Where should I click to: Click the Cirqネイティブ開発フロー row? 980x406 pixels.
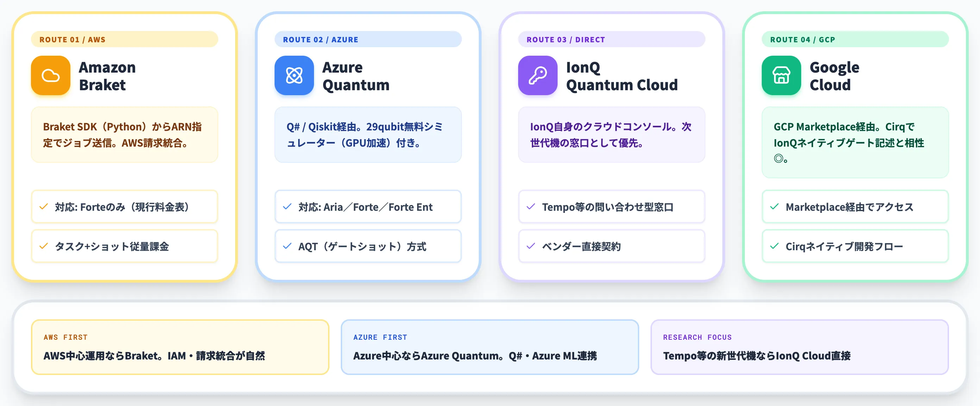(x=855, y=246)
